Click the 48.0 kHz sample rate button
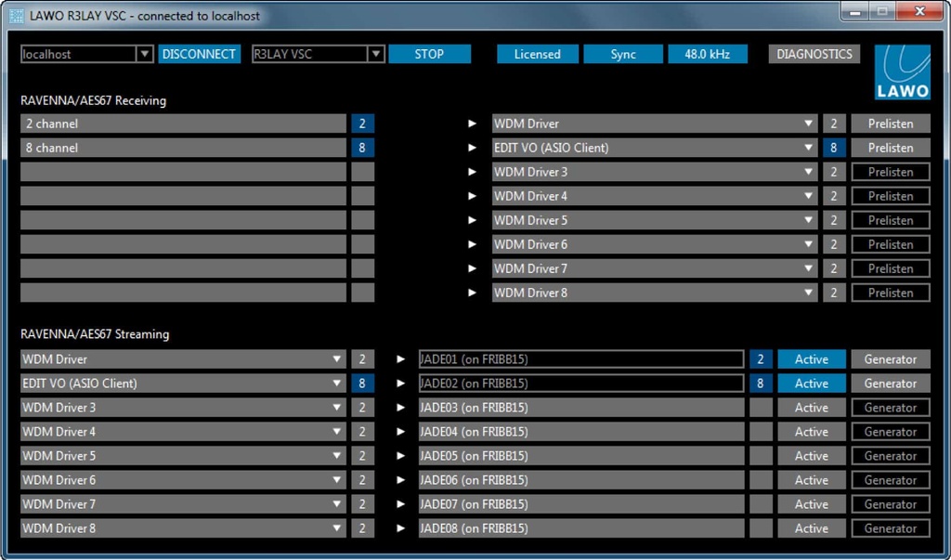Viewport: 951px width, 560px height. [707, 54]
